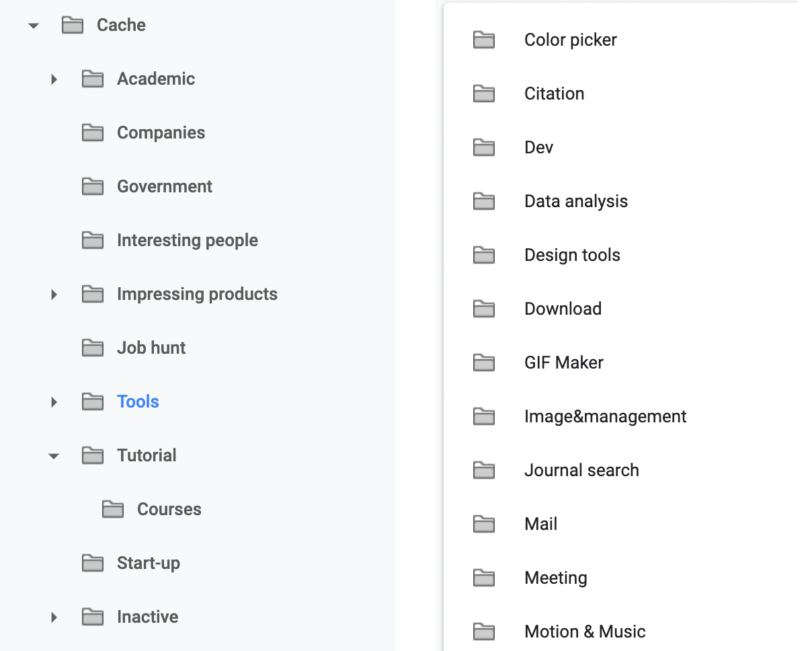Click the folder icon beside Color picker
Image resolution: width=812 pixels, height=651 pixels.
(484, 40)
